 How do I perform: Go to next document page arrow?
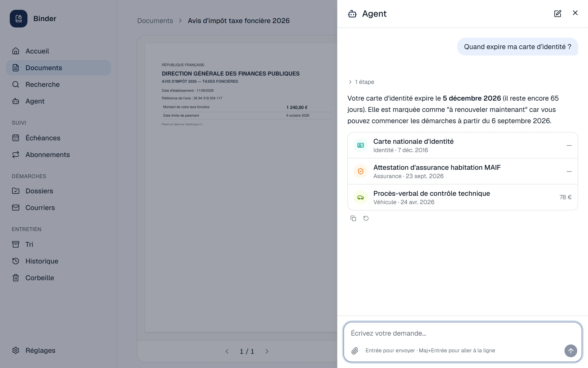[x=267, y=351]
